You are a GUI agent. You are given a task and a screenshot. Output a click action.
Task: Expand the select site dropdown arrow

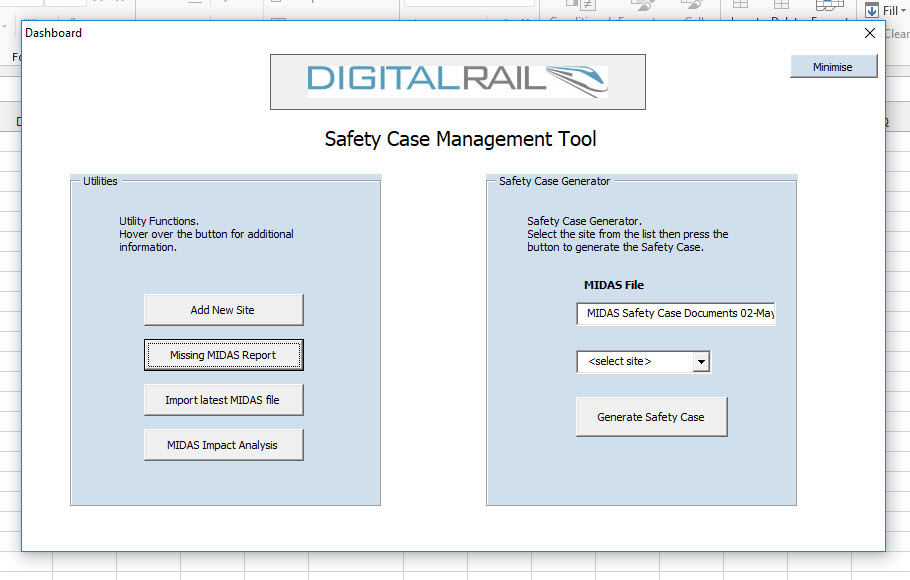pos(701,361)
